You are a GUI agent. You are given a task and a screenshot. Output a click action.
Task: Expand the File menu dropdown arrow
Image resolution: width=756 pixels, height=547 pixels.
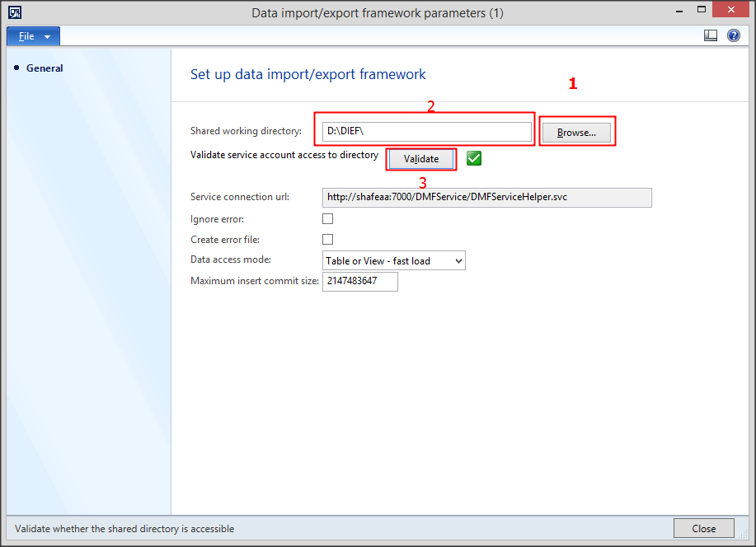pos(45,35)
